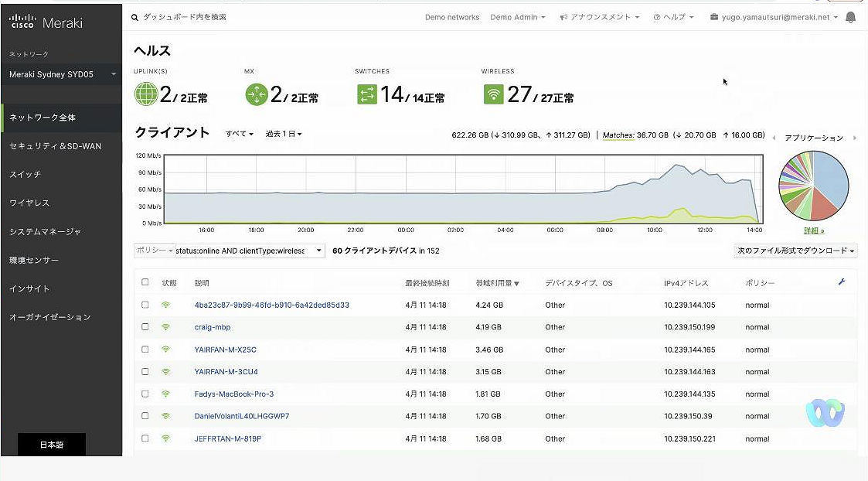The image size is (868, 481).
Task: Click the dashboard search field
Action: point(185,17)
